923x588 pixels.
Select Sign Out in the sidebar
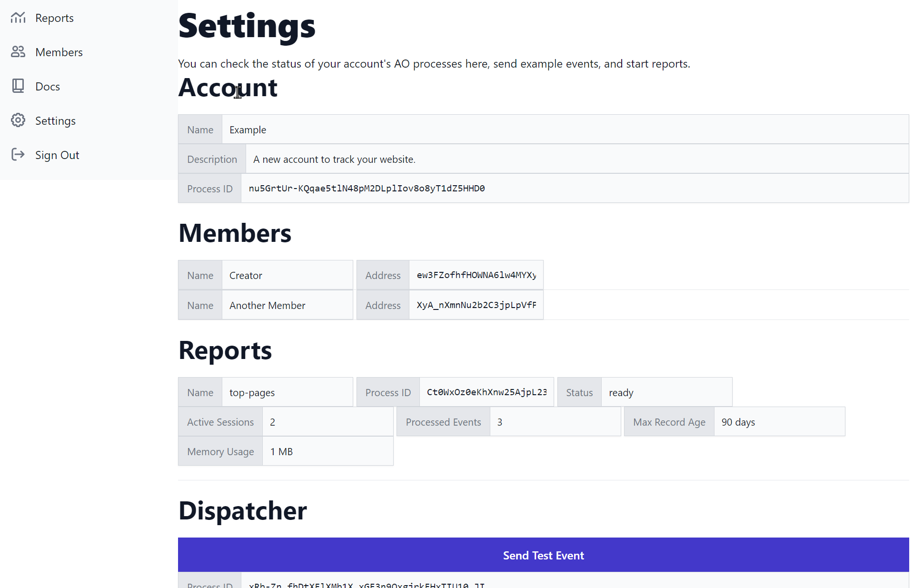coord(57,155)
